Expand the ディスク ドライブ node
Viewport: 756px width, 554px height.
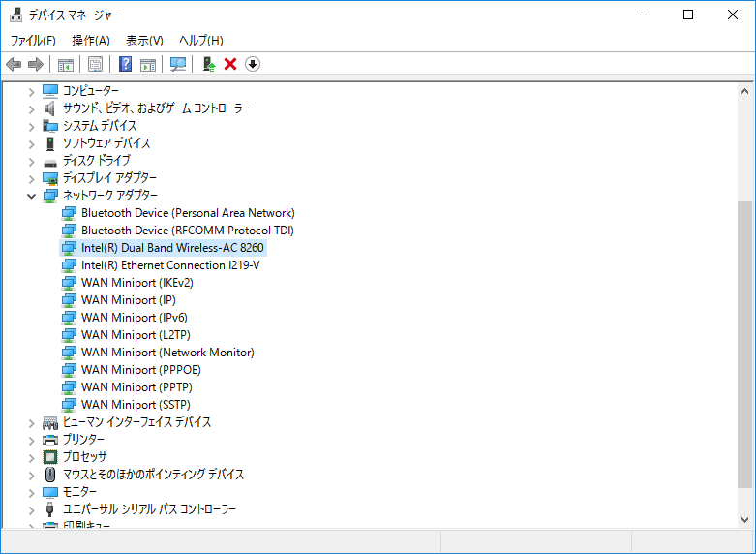click(x=31, y=162)
